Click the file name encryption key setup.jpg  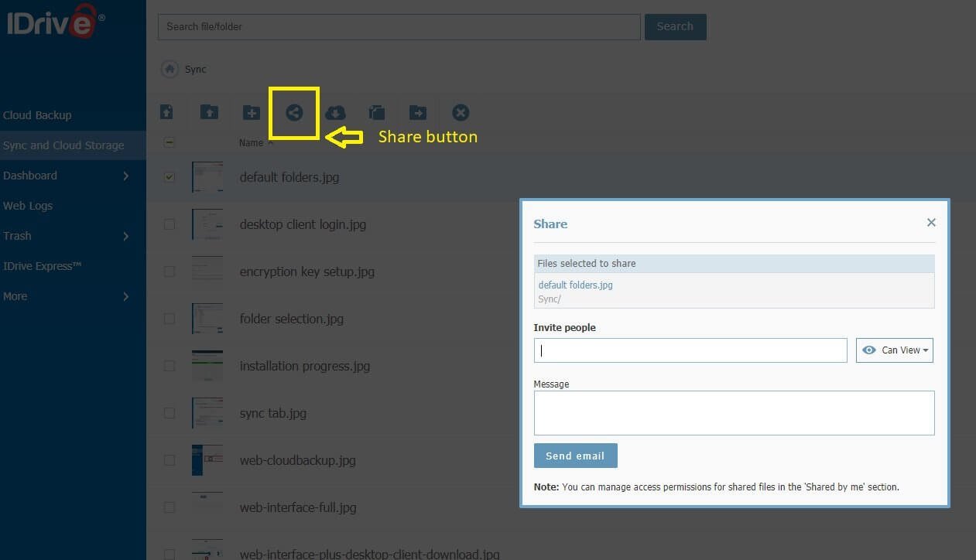(307, 271)
